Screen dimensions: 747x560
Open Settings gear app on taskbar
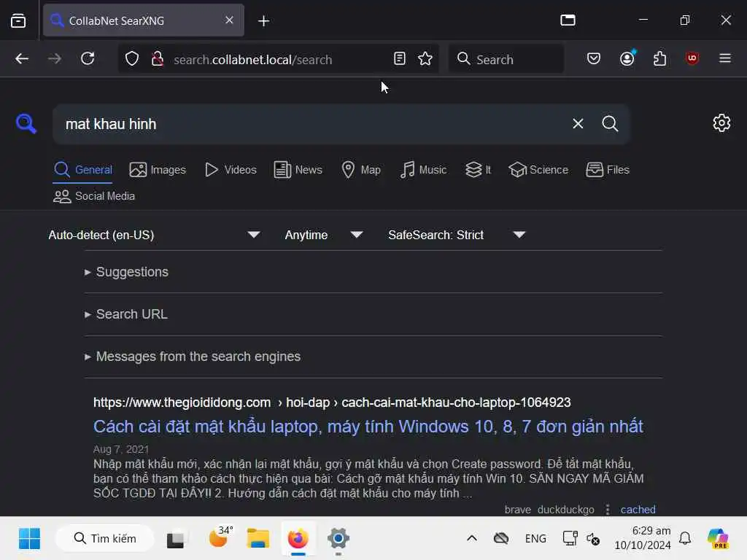(338, 539)
